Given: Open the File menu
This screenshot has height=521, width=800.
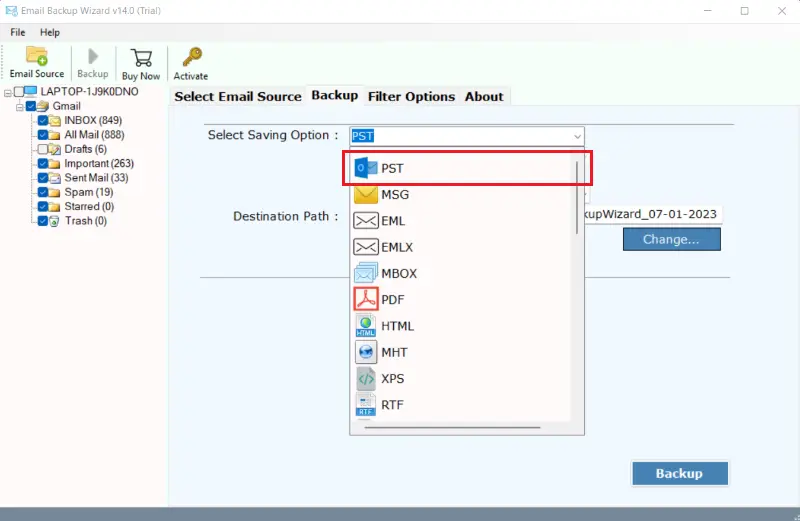Looking at the screenshot, I should tap(17, 32).
